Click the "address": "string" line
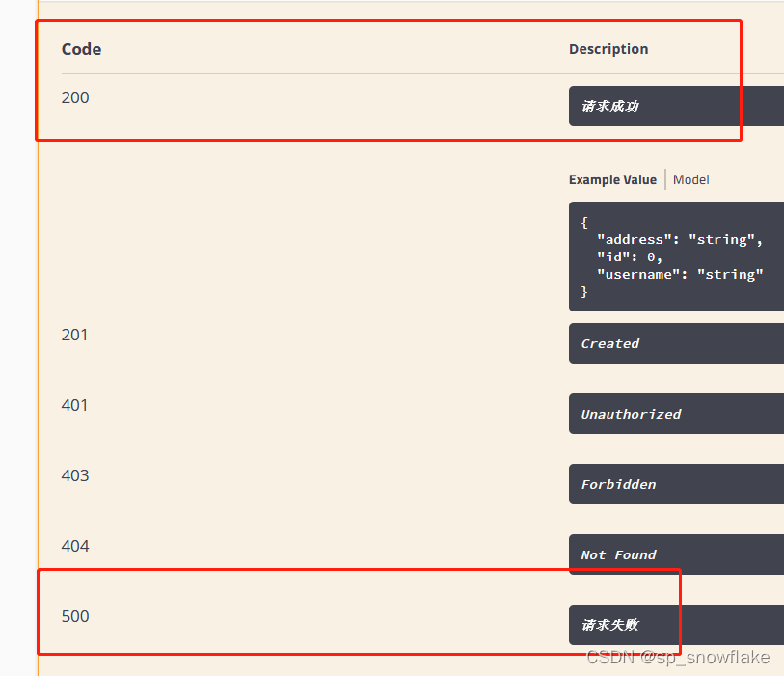The width and height of the screenshot is (784, 676). coord(680,239)
